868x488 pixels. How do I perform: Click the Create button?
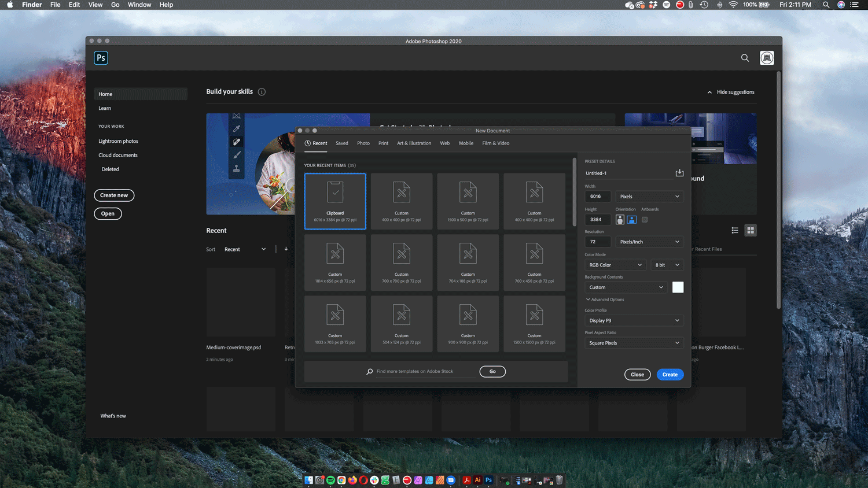[670, 375]
